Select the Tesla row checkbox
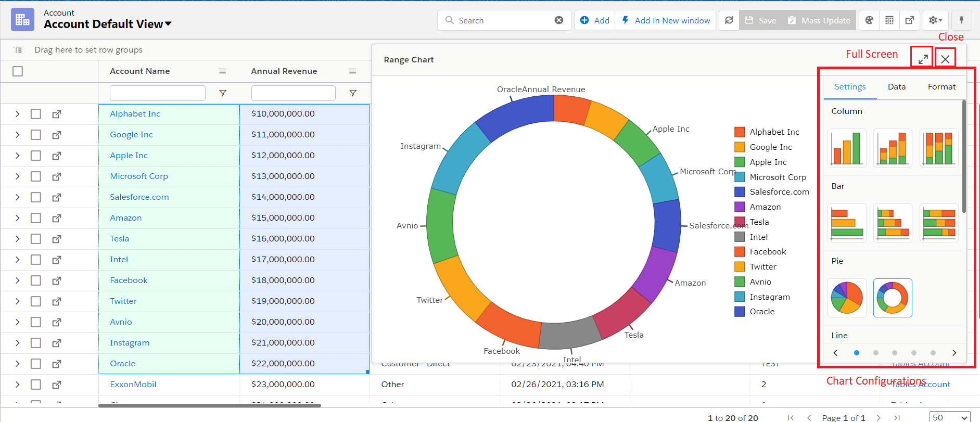The image size is (980, 422). [36, 239]
